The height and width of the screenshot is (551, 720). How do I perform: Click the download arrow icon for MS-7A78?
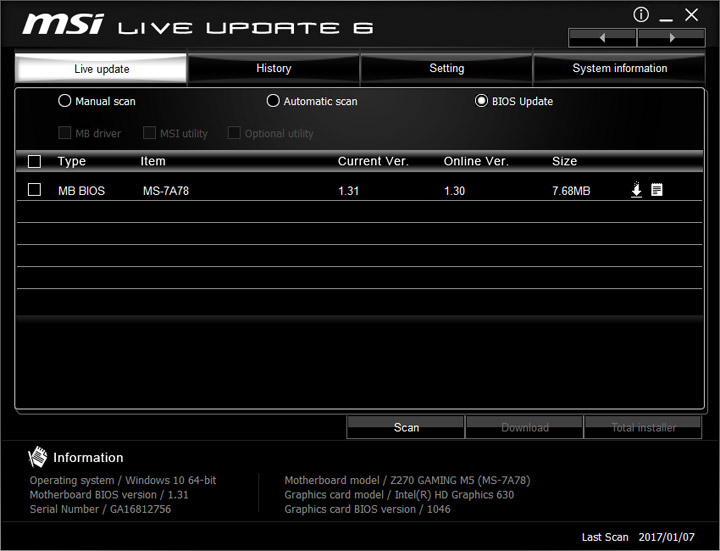pos(636,190)
